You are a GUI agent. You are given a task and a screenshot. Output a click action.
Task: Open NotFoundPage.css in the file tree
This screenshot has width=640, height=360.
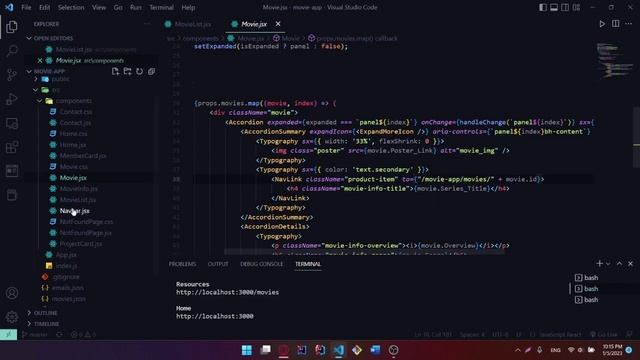coord(86,222)
